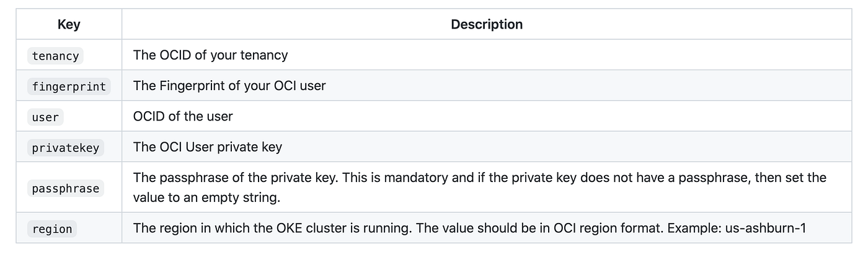The height and width of the screenshot is (254, 868).
Task: Select the passphrase key code label
Action: pos(65,188)
